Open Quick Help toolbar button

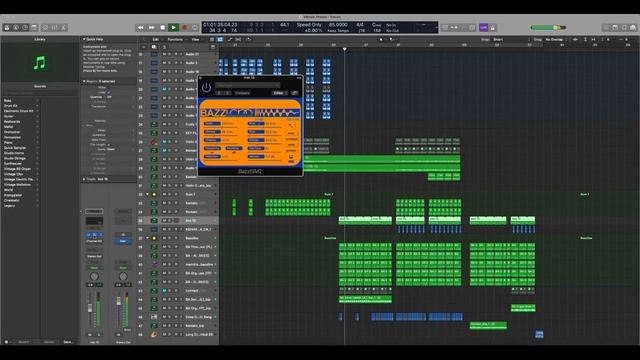pyautogui.click(x=25, y=27)
